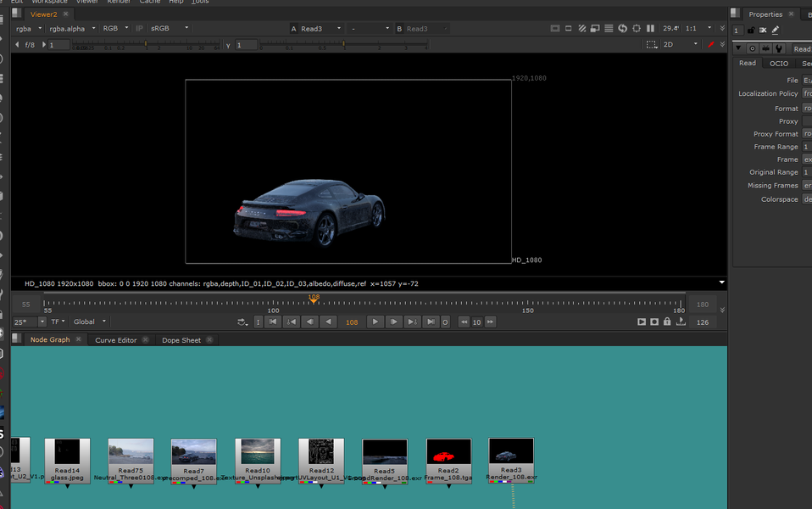Play the timeline forward
The width and height of the screenshot is (812, 509).
375,322
